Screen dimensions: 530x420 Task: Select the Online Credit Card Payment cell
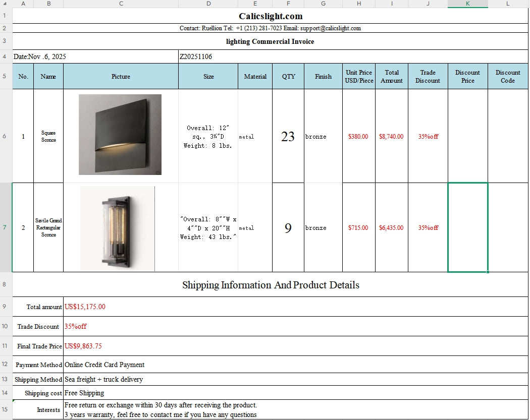(x=151, y=365)
